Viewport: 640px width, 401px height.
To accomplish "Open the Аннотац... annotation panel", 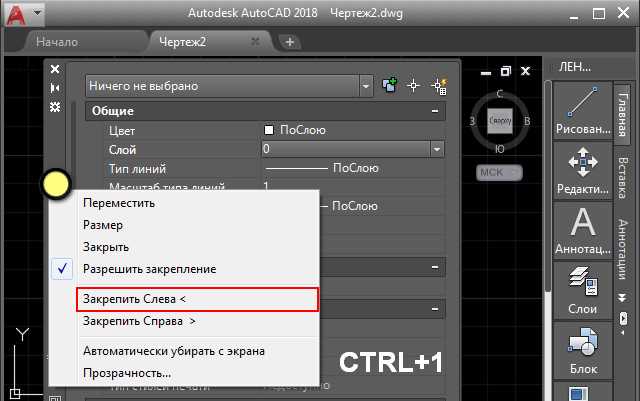I will click(x=583, y=231).
